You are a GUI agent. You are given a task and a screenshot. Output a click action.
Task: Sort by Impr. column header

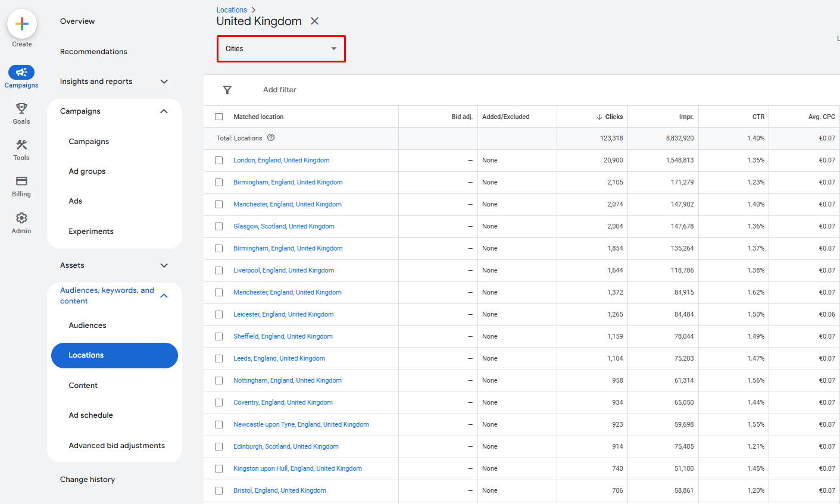coord(686,117)
